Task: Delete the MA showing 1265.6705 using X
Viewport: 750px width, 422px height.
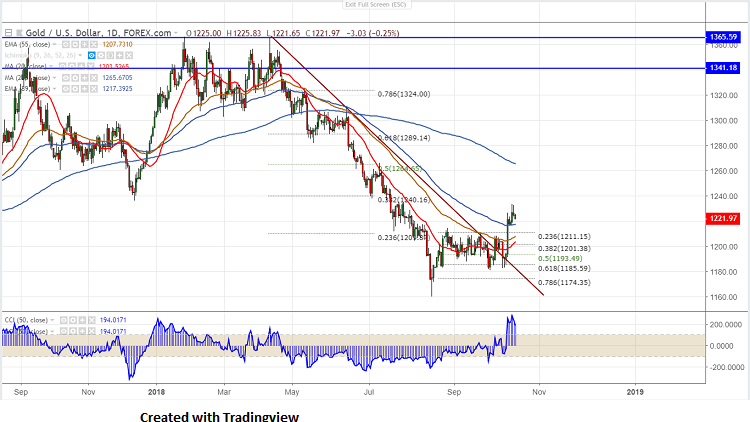Action: coord(94,78)
